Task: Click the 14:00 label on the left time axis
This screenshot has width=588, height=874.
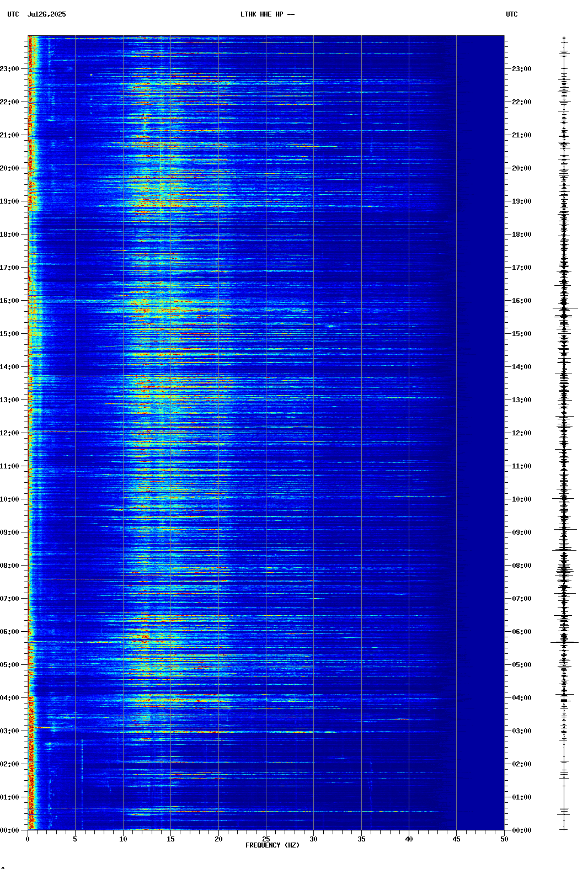Action: click(x=9, y=367)
